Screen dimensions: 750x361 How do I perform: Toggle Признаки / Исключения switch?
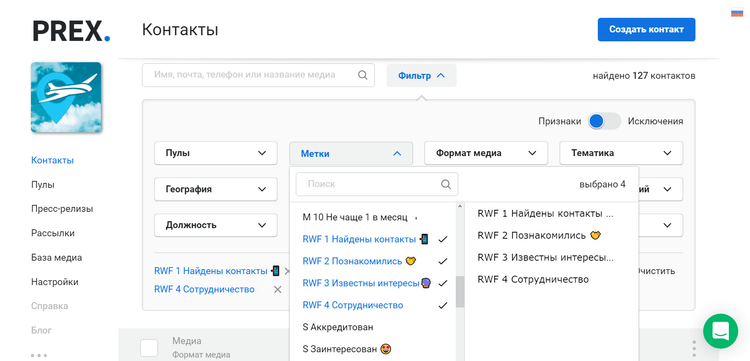[x=604, y=121]
